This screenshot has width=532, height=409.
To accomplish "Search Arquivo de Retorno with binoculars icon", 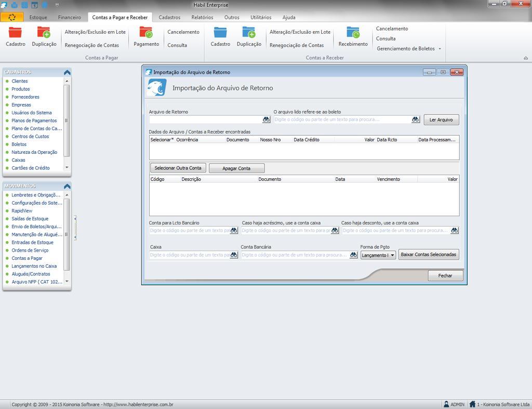I will point(266,120).
